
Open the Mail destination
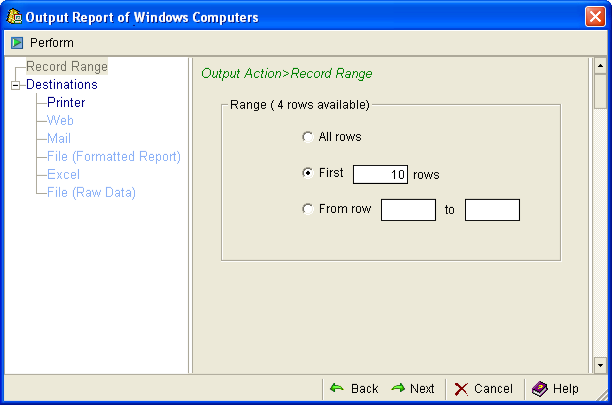[x=59, y=138]
